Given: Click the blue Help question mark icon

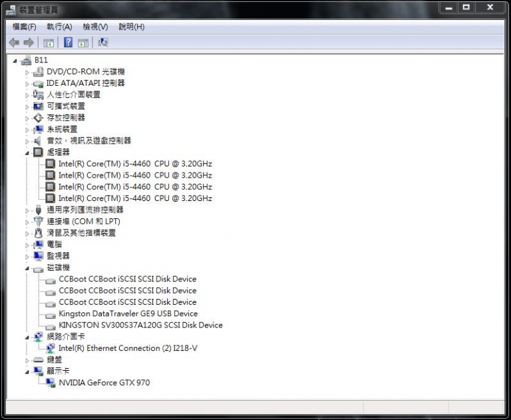Looking at the screenshot, I should (68, 43).
